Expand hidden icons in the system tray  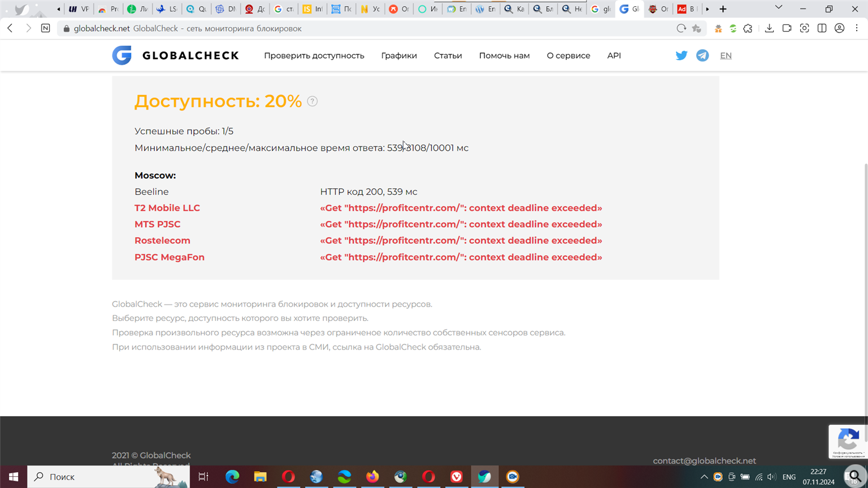[x=704, y=477]
